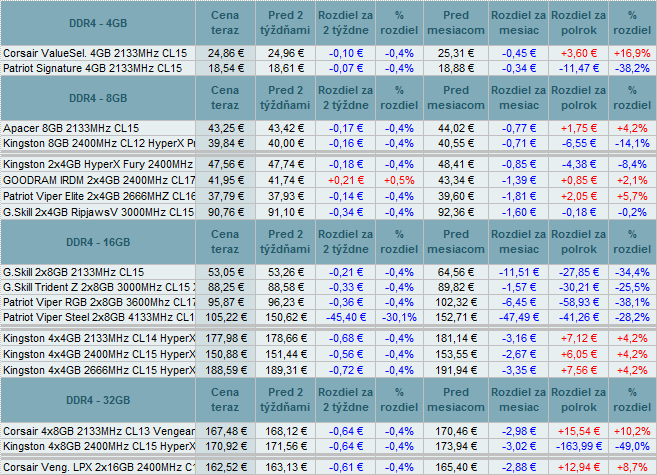Click G.Skill 2x8GB 2133MHz CL15 row name
The height and width of the screenshot is (475, 657).
pyautogui.click(x=98, y=272)
